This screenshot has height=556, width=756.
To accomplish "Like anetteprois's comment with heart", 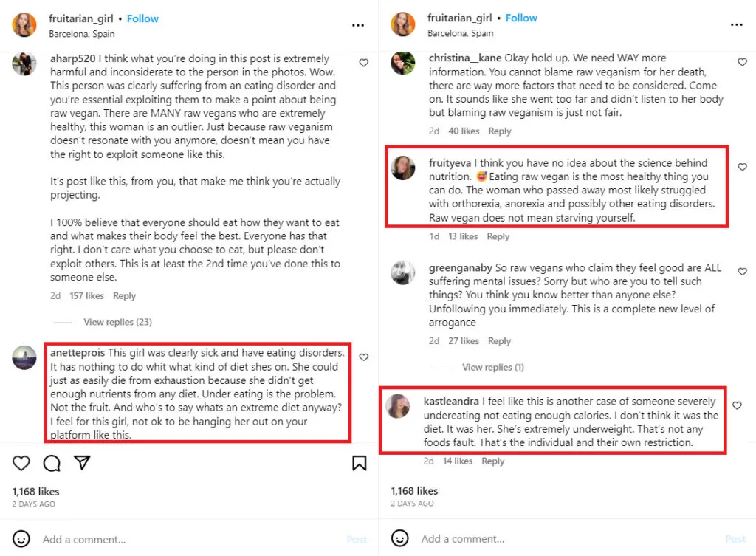I will coord(363,357).
